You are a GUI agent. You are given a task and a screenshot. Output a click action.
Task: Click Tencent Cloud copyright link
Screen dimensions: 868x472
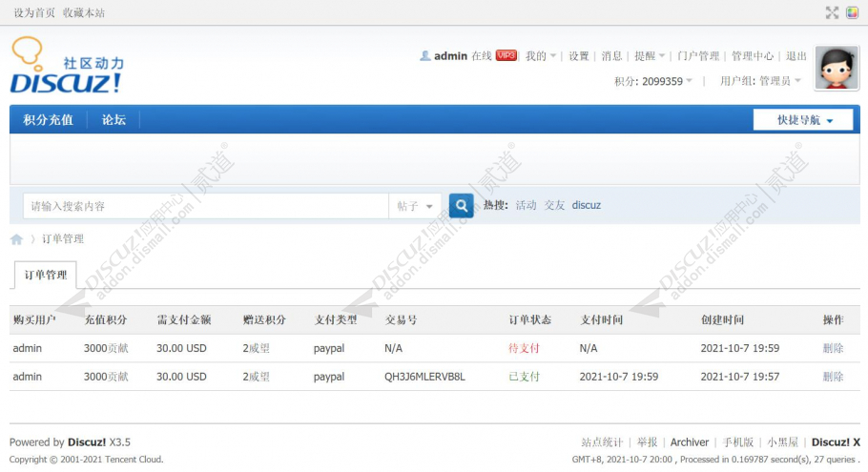coord(133,460)
